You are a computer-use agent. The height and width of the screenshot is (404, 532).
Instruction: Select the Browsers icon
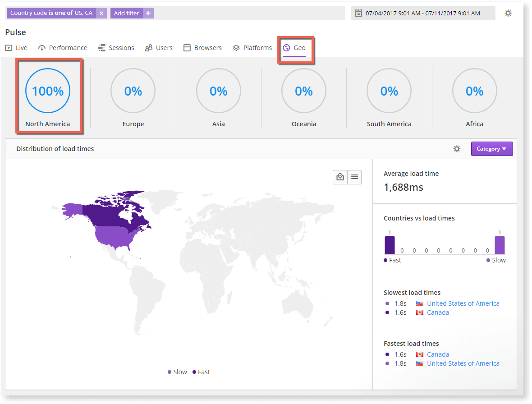(x=187, y=47)
